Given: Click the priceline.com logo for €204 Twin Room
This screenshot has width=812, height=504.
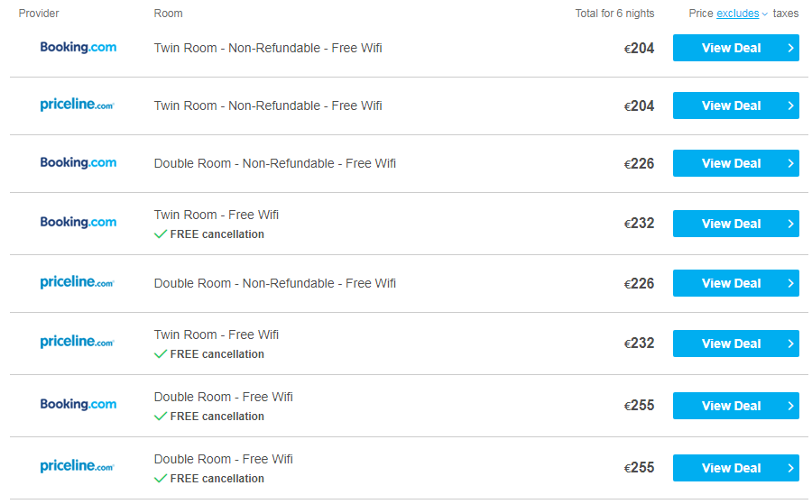Looking at the screenshot, I should pyautogui.click(x=78, y=105).
